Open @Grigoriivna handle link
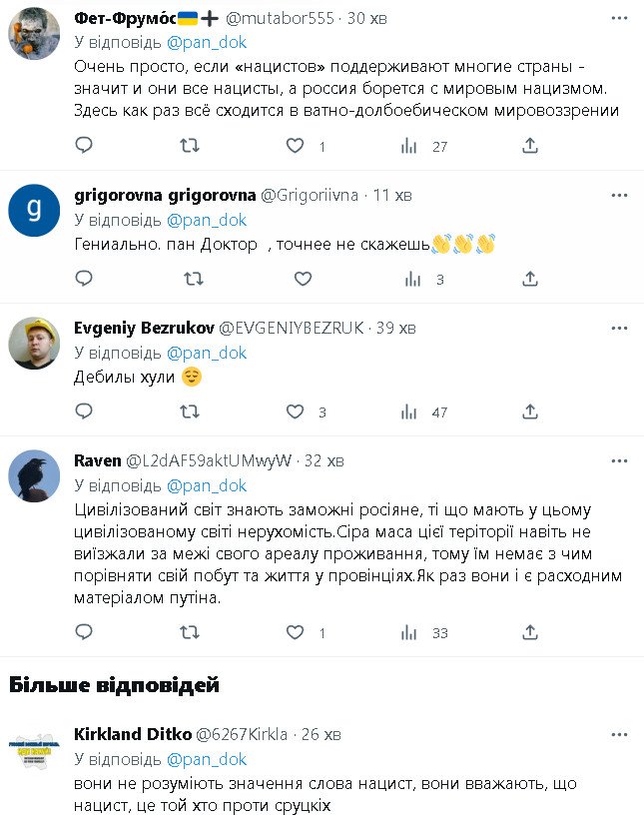 coord(311,194)
